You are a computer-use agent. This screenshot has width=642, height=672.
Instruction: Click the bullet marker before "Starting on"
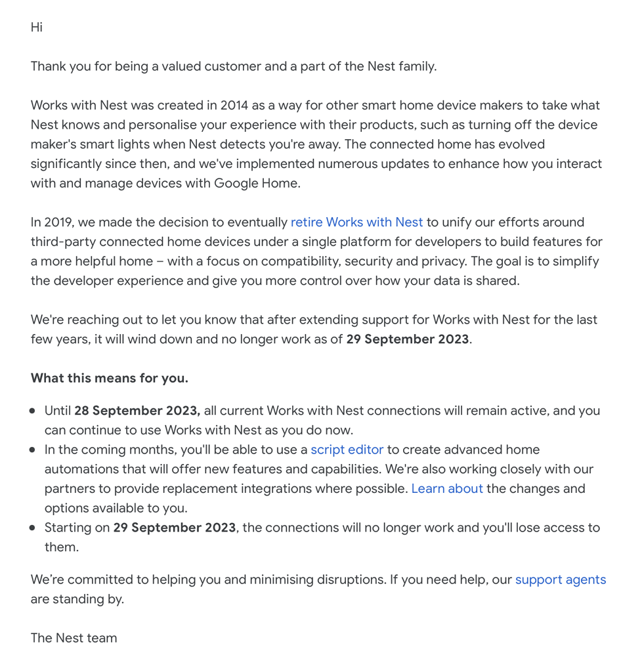click(x=32, y=528)
